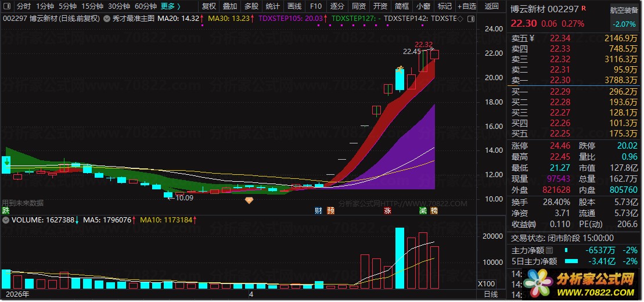The width and height of the screenshot is (644, 302).
Task: Click the 买五 price 22.25
Action: [560, 134]
